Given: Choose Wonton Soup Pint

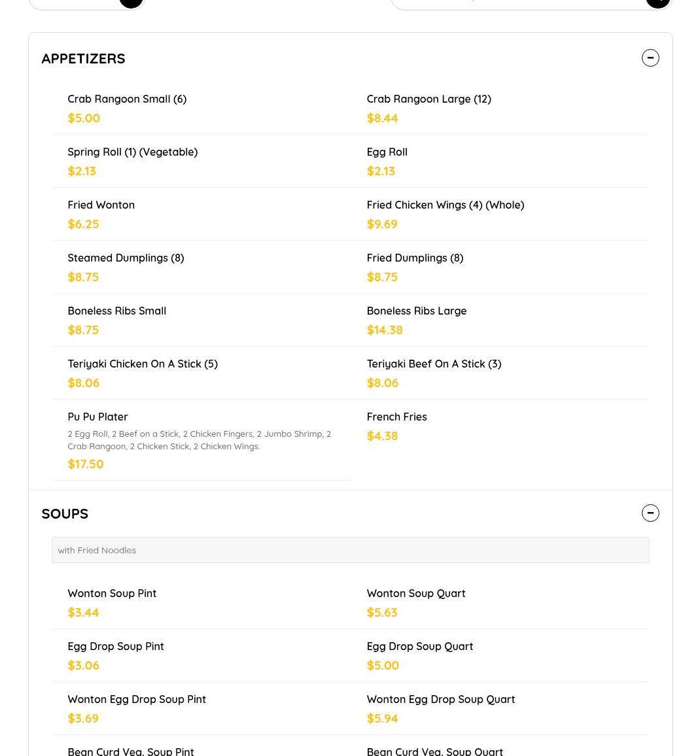Looking at the screenshot, I should [112, 594].
